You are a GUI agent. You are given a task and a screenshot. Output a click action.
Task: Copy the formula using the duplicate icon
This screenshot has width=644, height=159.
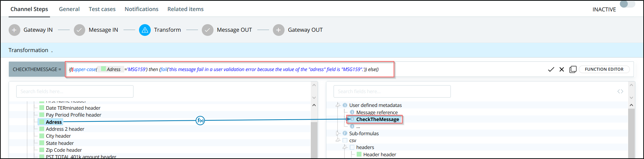tap(573, 69)
